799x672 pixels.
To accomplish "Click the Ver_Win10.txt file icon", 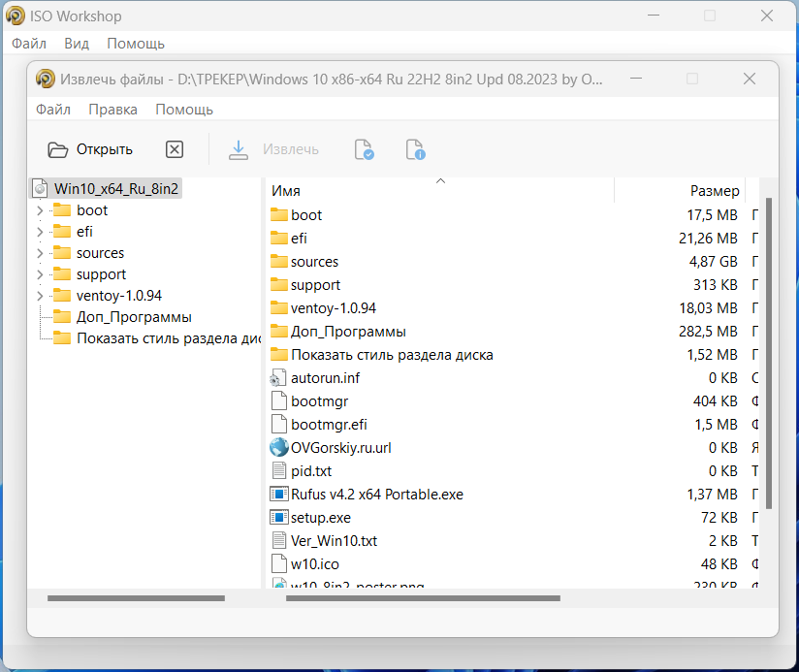I will tap(278, 540).
